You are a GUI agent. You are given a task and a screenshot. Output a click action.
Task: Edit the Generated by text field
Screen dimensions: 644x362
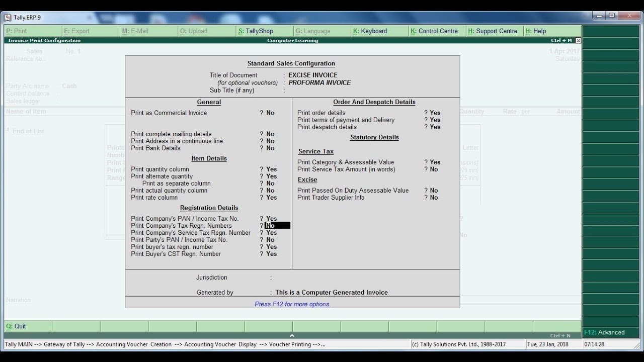tap(332, 293)
